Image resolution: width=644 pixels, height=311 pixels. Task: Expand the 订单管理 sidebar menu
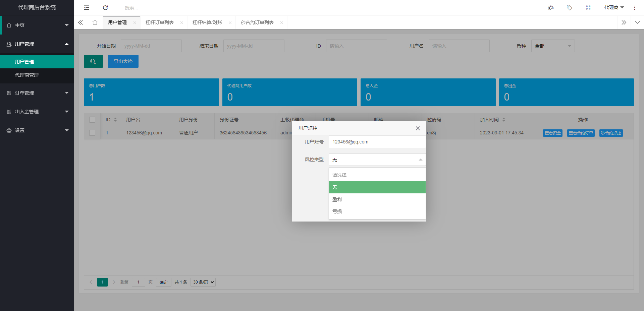click(37, 93)
